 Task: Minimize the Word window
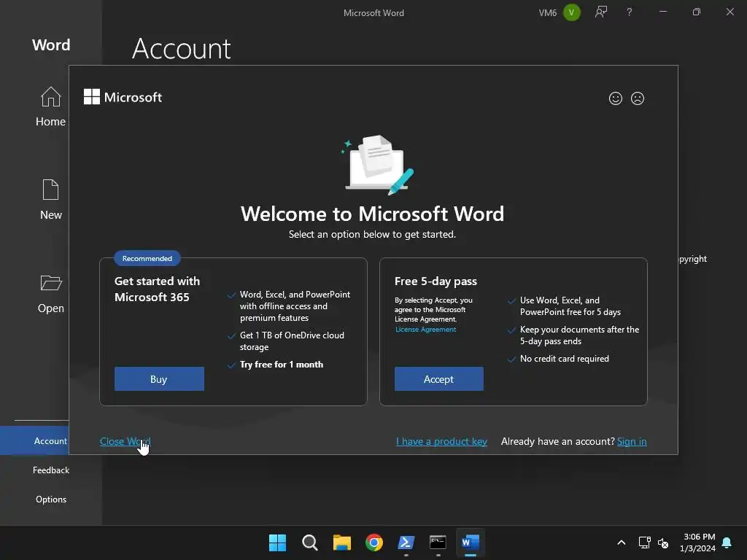tap(662, 12)
